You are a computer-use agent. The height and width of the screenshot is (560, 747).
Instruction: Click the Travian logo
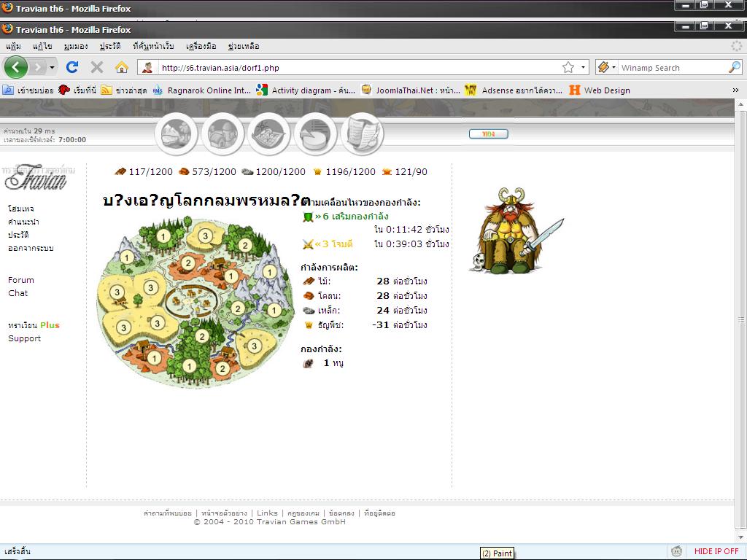coord(38,177)
